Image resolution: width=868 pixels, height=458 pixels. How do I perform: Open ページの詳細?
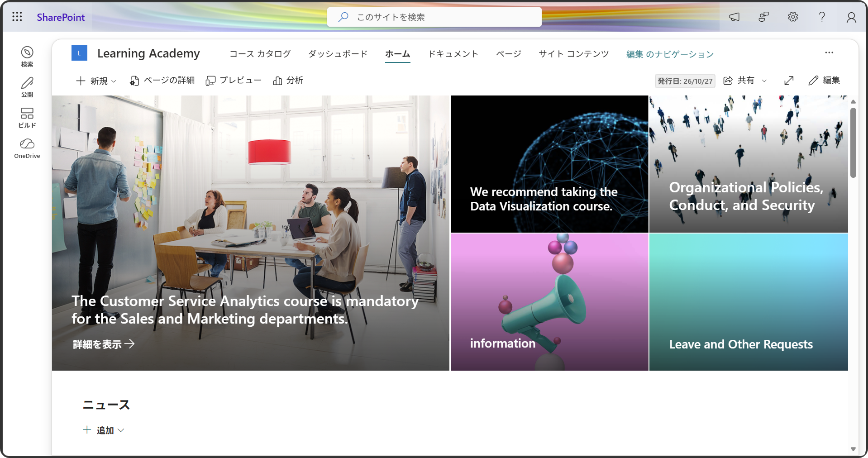(x=162, y=81)
